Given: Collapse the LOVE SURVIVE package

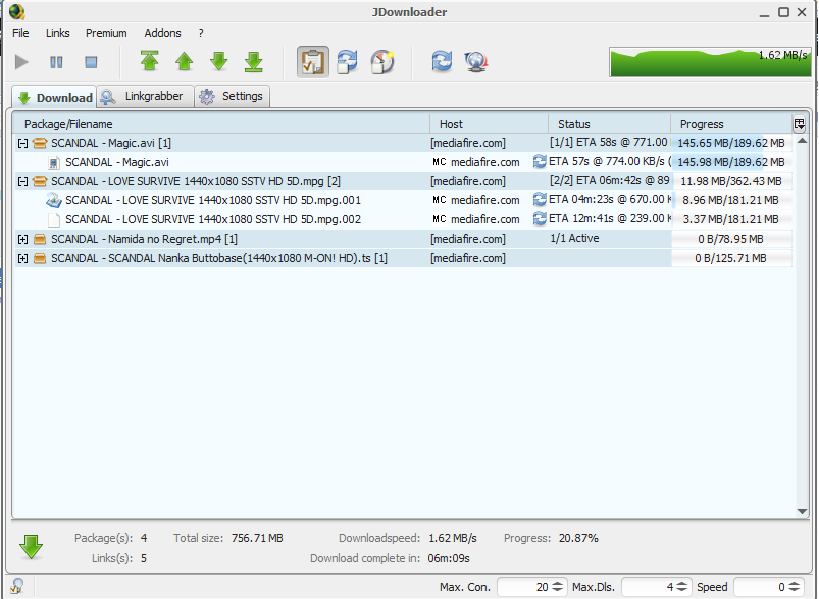Looking at the screenshot, I should (x=22, y=181).
